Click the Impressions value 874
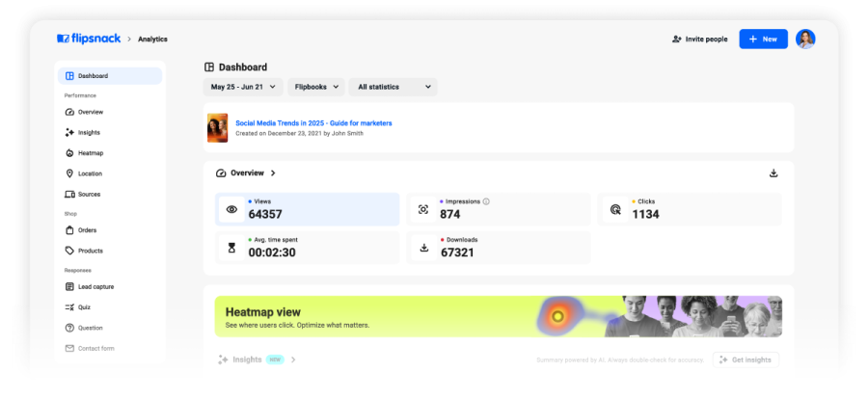This screenshot has height=399, width=868. [450, 214]
